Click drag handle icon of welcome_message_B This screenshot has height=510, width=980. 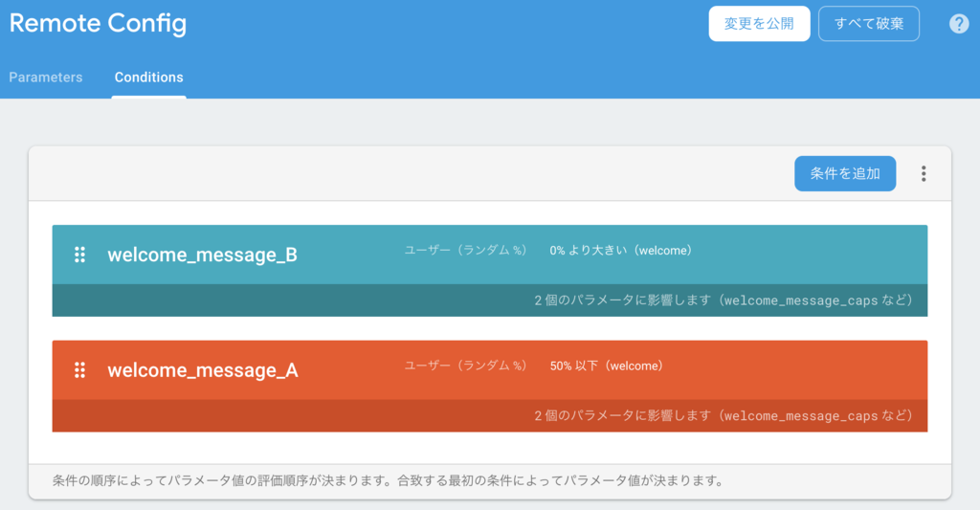[80, 255]
